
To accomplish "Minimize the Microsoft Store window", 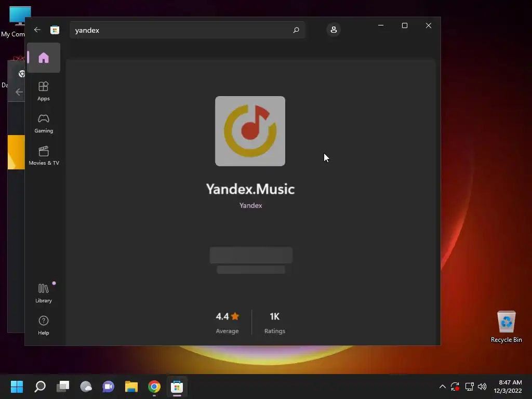I will pos(381,25).
